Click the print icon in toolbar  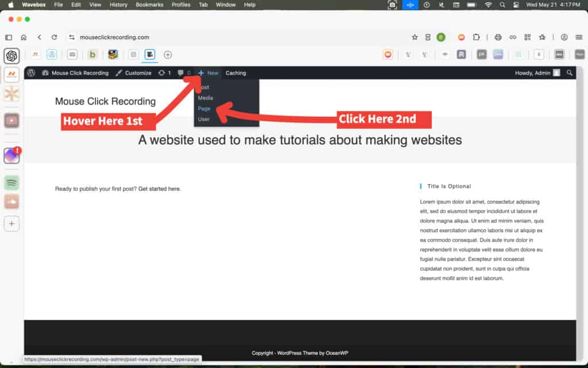(x=498, y=37)
